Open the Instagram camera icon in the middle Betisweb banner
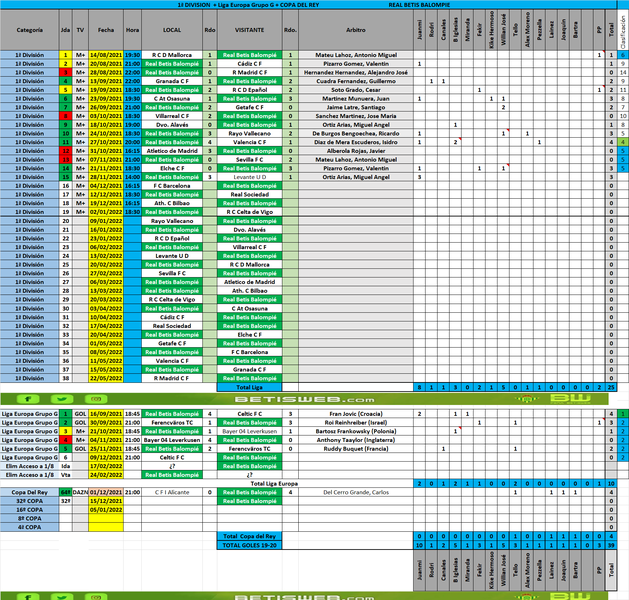The width and height of the screenshot is (629, 600). click(96, 399)
